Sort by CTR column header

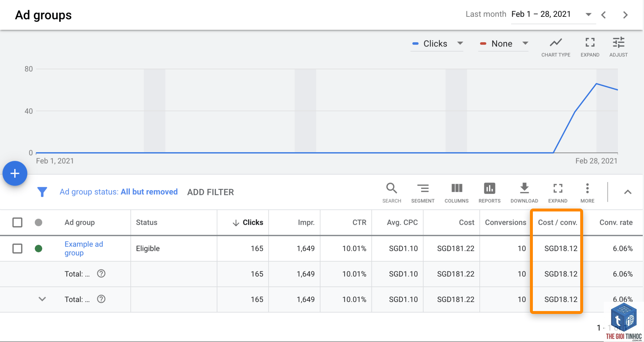coord(359,222)
